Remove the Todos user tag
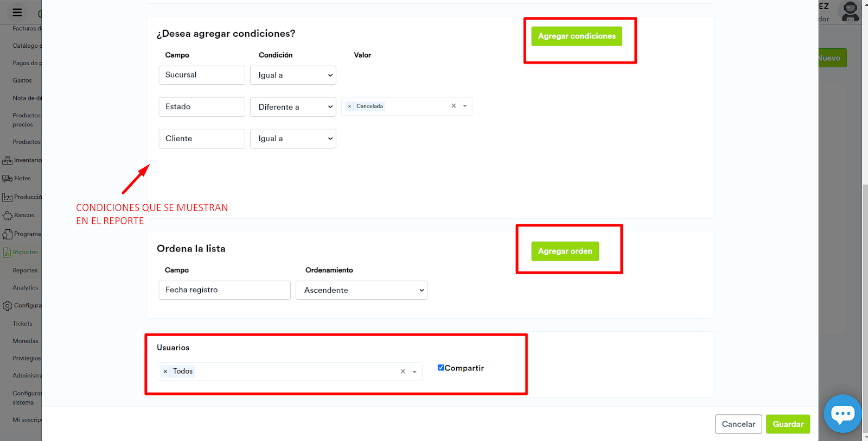Viewport: 868px width, 441px height. click(165, 371)
